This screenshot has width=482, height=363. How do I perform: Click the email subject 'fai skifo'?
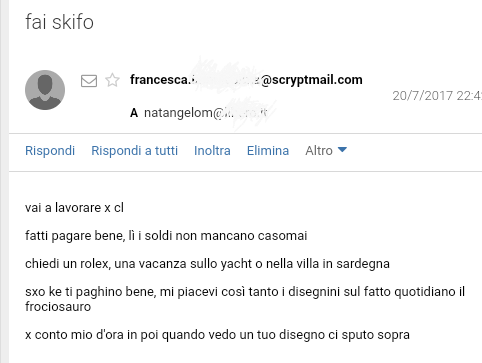pos(59,22)
